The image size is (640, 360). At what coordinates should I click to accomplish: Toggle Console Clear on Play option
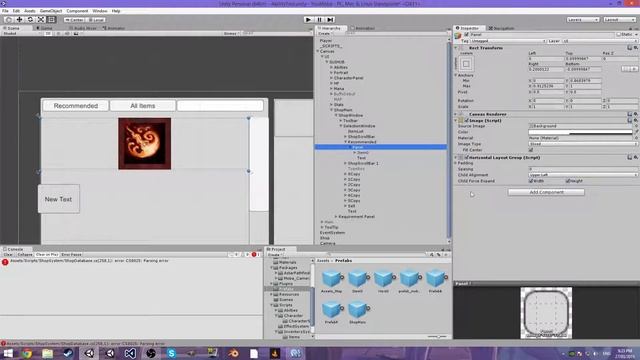pyautogui.click(x=47, y=255)
